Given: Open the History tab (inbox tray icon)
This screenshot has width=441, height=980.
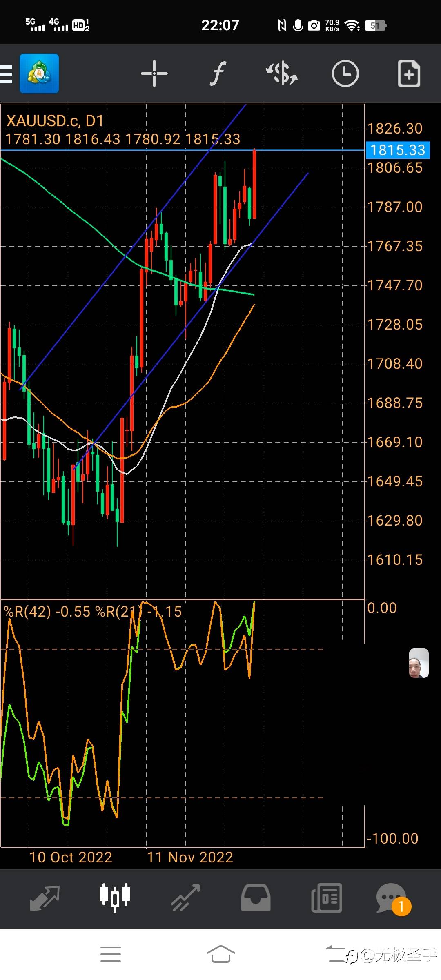Looking at the screenshot, I should point(256,898).
